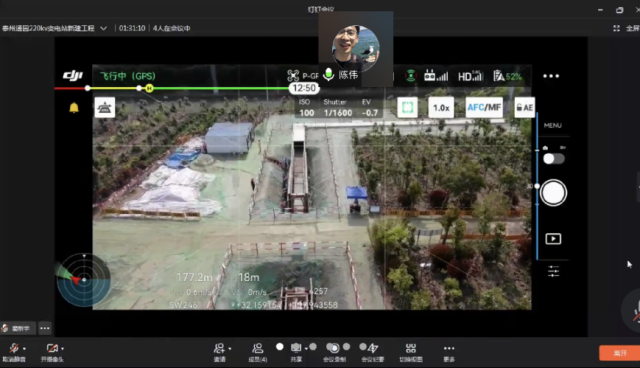This screenshot has width=640, height=368.
Task: Open the MENU in camera panel
Action: coord(553,125)
